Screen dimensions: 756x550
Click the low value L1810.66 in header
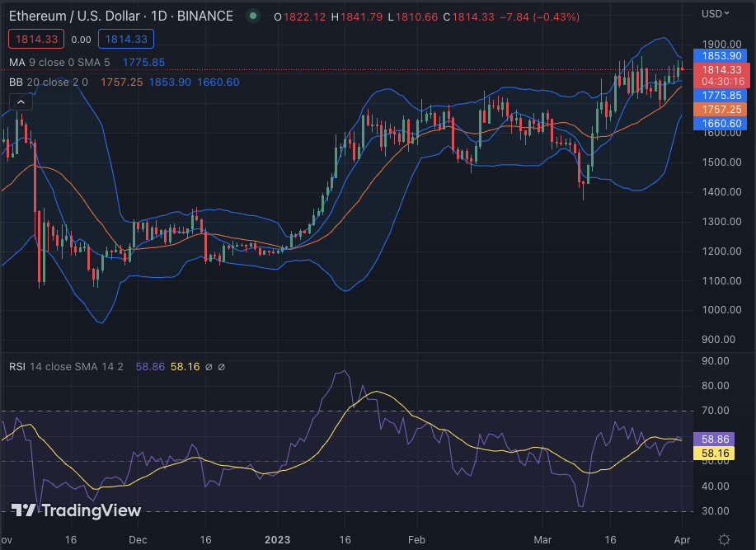pos(413,16)
